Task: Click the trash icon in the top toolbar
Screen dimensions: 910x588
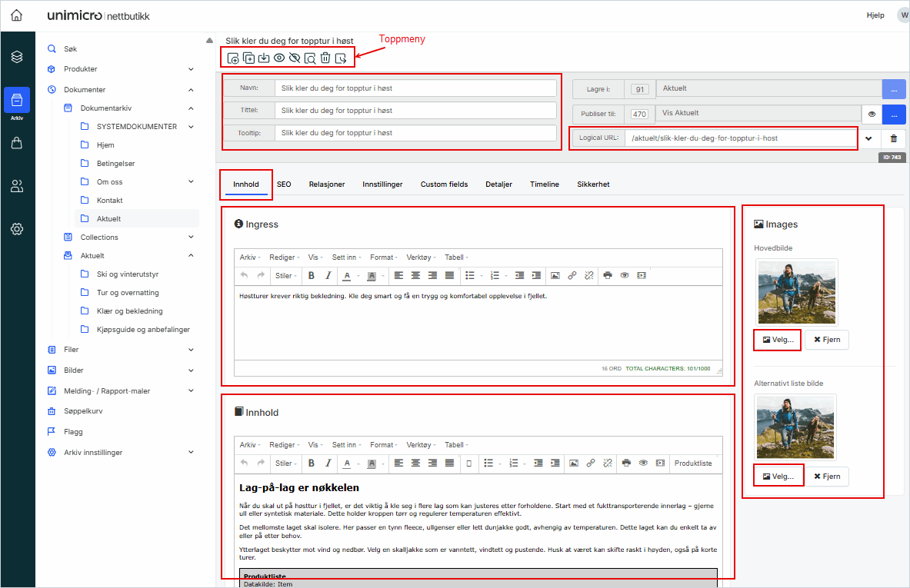Action: pyautogui.click(x=325, y=58)
